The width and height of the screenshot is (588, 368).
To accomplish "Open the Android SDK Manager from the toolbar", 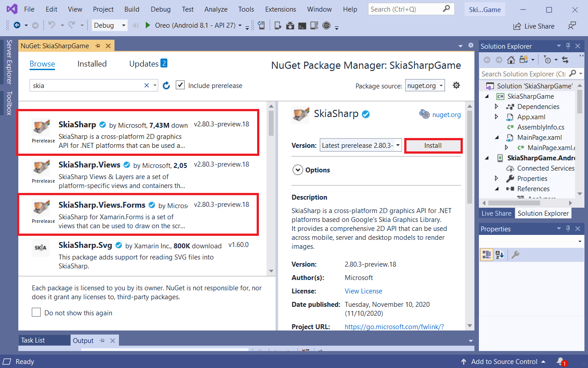I will (290, 25).
